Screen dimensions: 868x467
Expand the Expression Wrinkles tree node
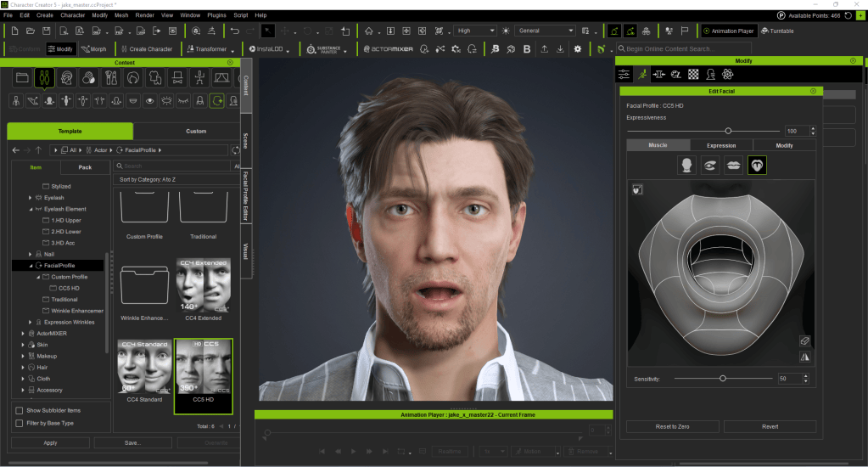(30, 323)
